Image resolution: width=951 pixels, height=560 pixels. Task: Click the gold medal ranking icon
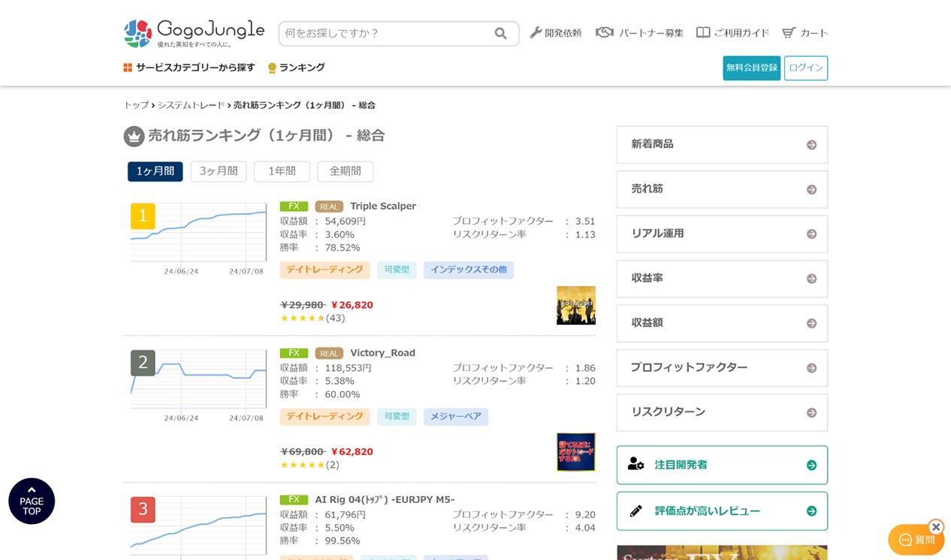(x=272, y=68)
